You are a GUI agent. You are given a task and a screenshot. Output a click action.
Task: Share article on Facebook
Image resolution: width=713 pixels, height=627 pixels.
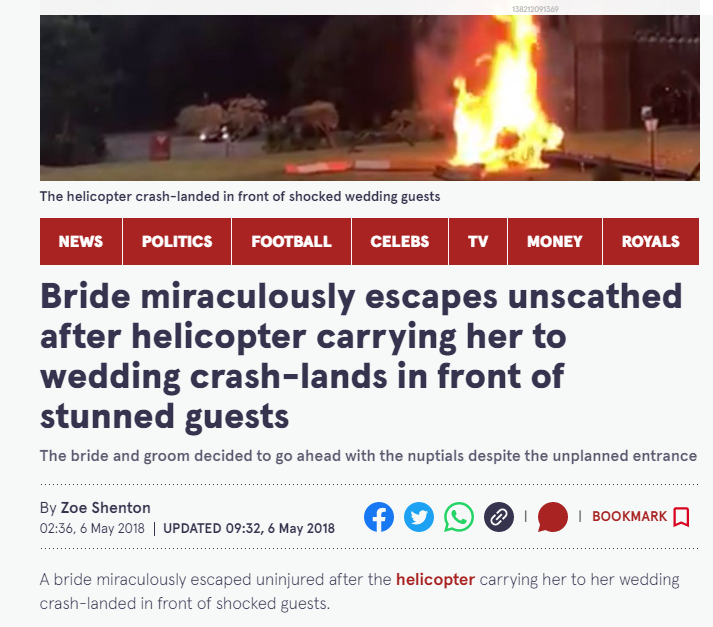coord(379,517)
